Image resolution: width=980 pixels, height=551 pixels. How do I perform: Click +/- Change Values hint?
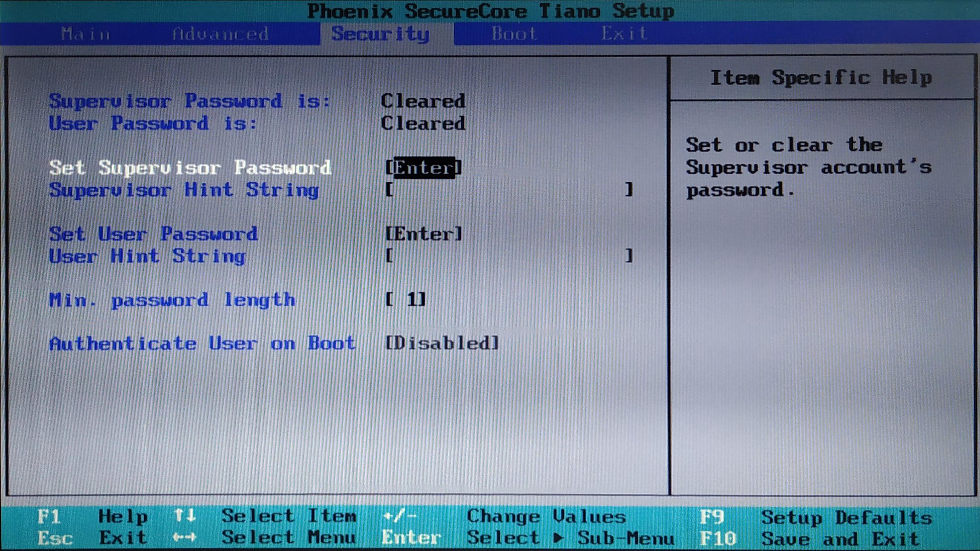pos(504,517)
